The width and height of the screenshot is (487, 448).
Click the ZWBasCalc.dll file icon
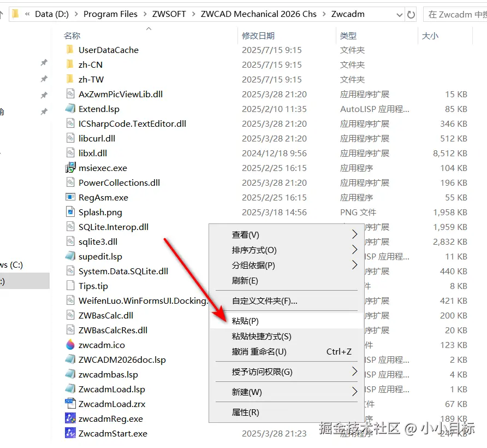pos(70,315)
